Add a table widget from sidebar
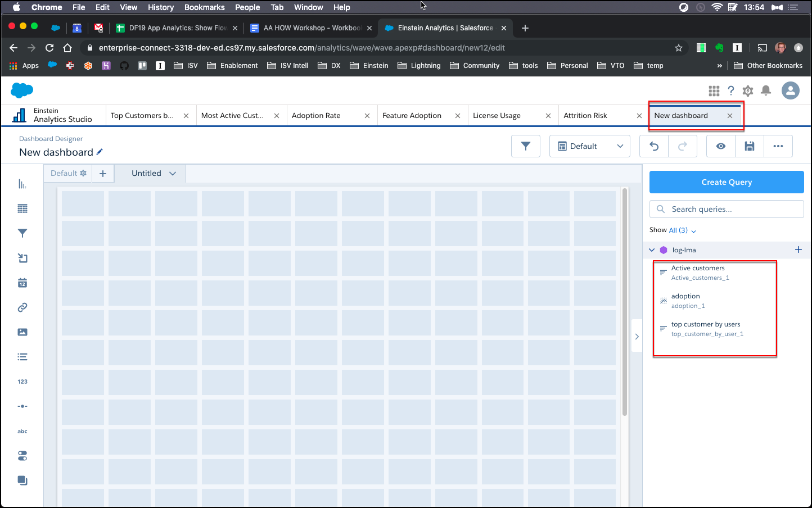 22,208
